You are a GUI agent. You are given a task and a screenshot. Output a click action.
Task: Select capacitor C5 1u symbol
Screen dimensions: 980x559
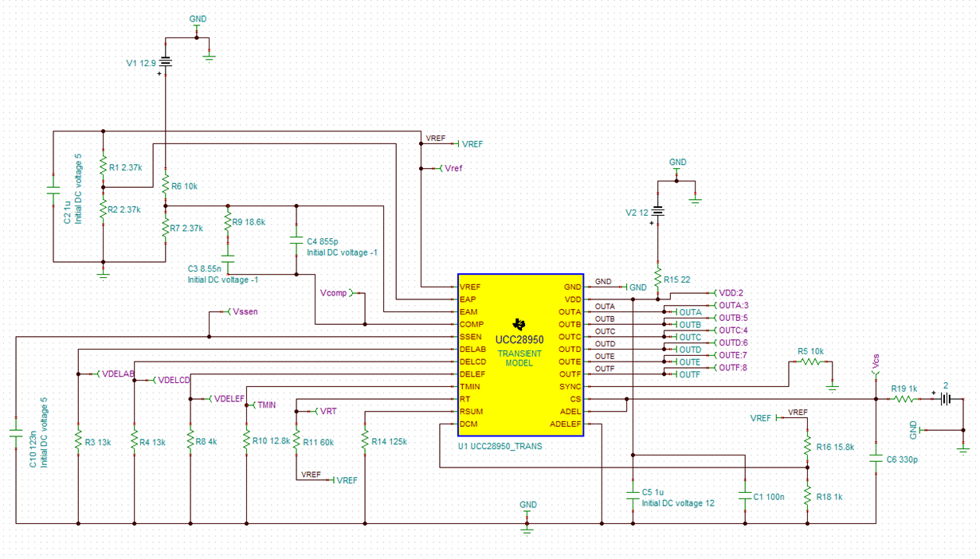pyautogui.click(x=633, y=495)
